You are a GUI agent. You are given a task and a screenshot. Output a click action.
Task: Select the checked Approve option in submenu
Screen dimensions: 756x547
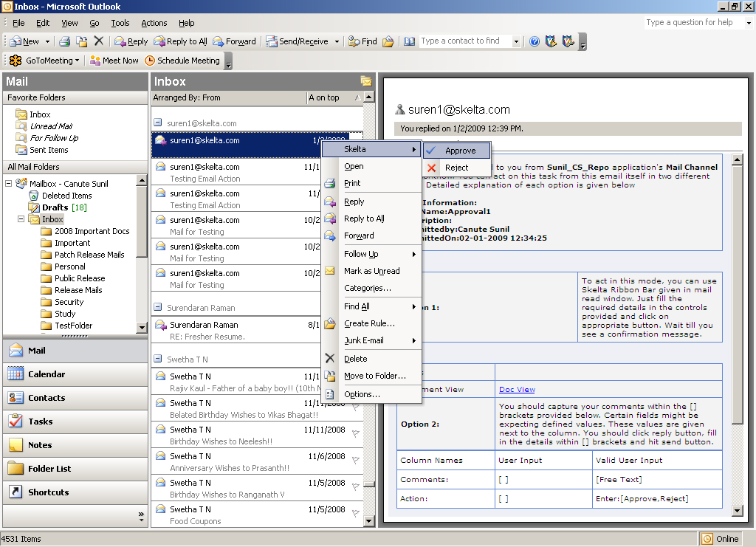click(x=459, y=151)
